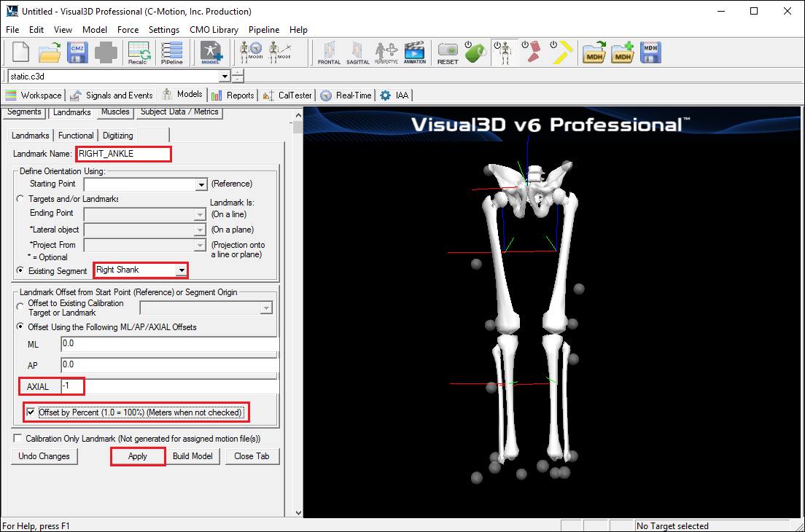Open the File menu
The width and height of the screenshot is (805, 532).
(12, 30)
